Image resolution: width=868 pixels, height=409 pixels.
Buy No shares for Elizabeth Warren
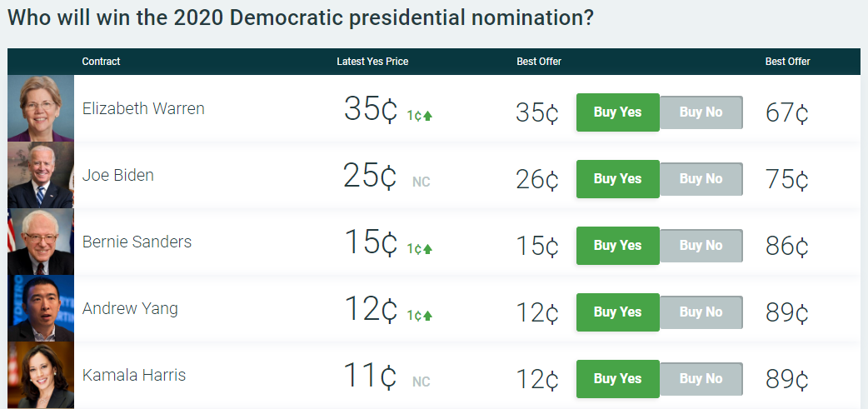coord(701,112)
